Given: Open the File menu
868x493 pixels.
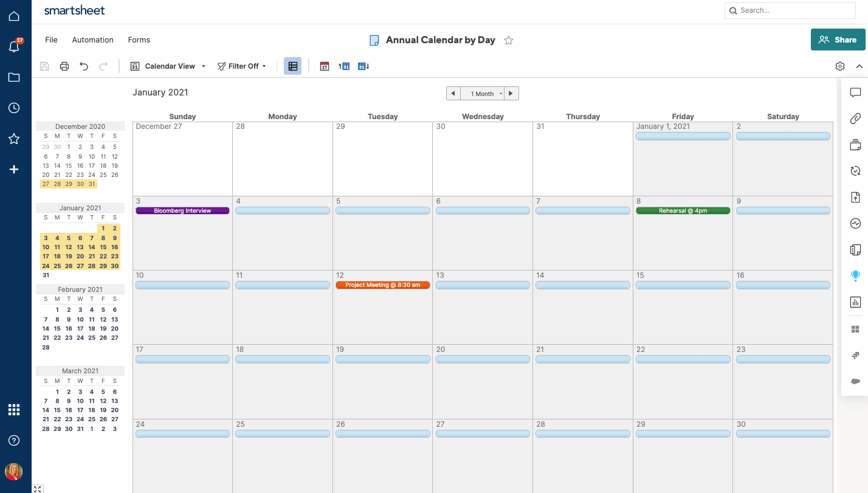Looking at the screenshot, I should tap(51, 40).
